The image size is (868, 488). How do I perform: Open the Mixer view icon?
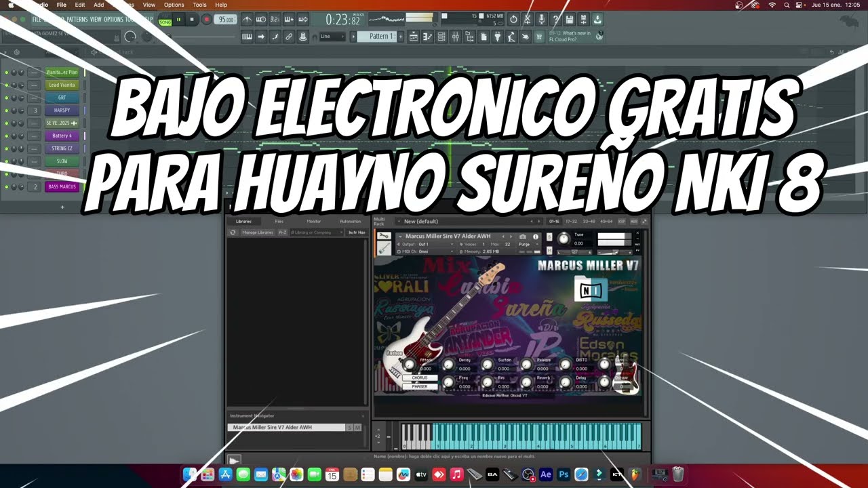(x=456, y=37)
